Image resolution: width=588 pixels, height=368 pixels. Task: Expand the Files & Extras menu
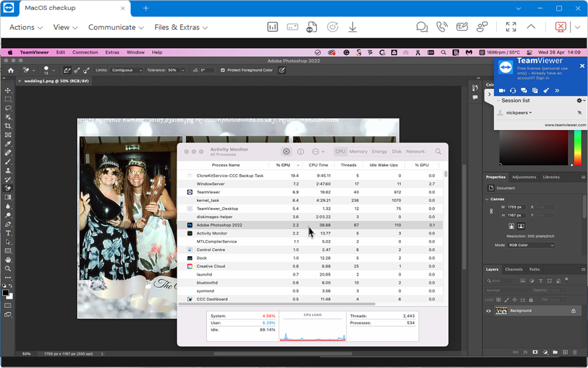pos(181,27)
